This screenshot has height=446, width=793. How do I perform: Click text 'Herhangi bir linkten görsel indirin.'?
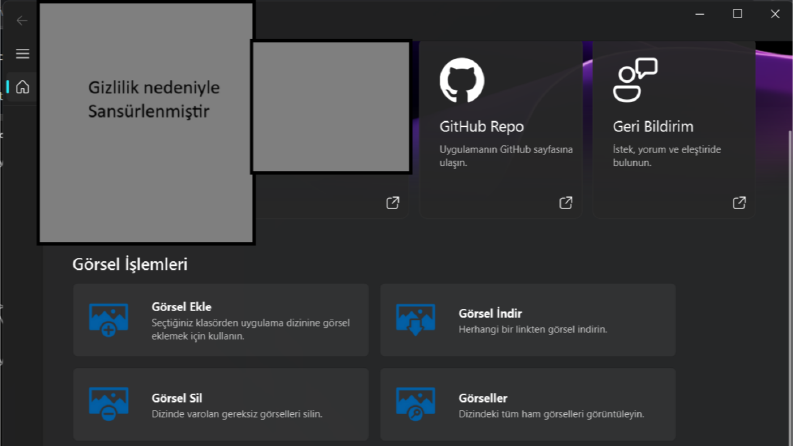tap(533, 329)
